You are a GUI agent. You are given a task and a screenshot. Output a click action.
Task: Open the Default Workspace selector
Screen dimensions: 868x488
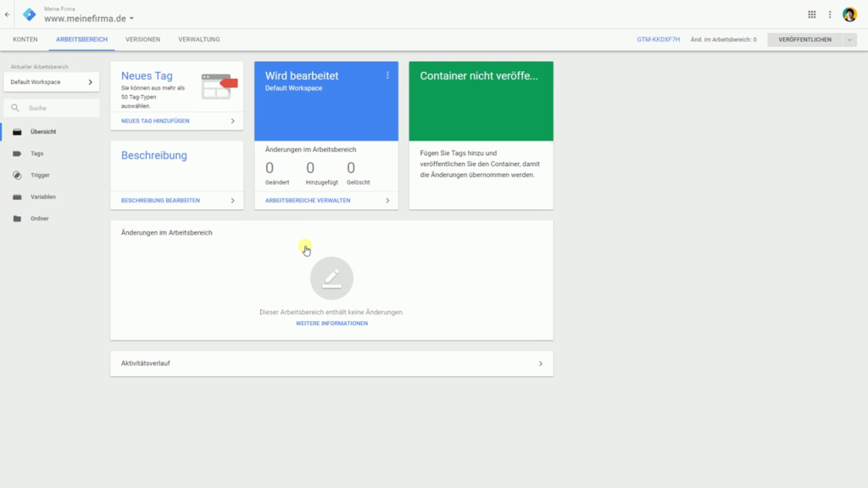pyautogui.click(x=52, y=82)
